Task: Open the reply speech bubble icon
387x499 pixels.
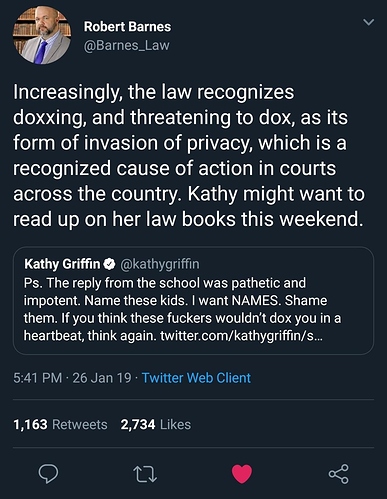Action: (x=48, y=474)
